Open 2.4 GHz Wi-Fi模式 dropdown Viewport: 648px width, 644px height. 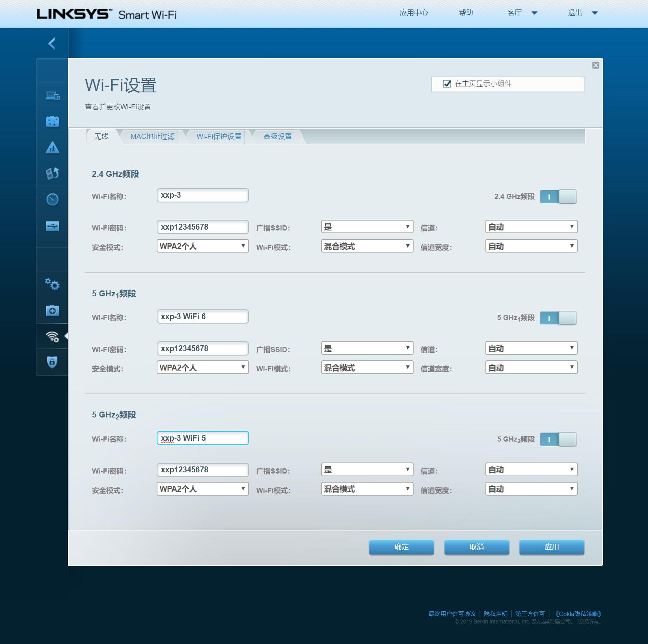pyautogui.click(x=367, y=246)
